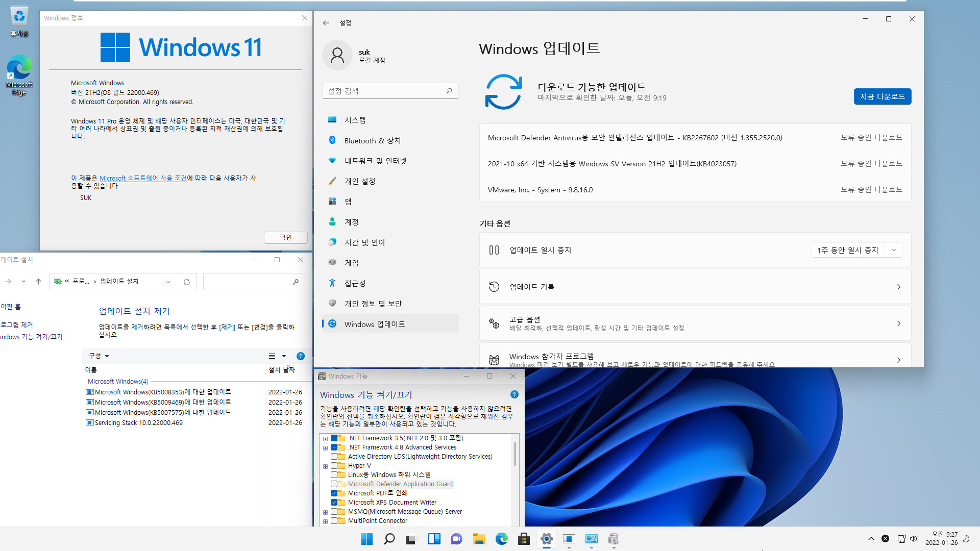Expand .NET Framework 3.5 tree node

pos(325,439)
